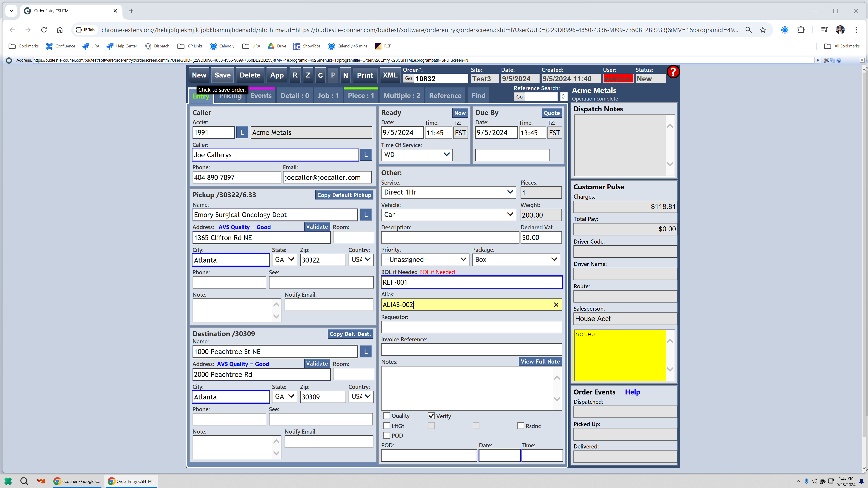Viewport: 868px width, 488px height.
Task: Open the Piece : 1 tab
Action: click(x=361, y=96)
